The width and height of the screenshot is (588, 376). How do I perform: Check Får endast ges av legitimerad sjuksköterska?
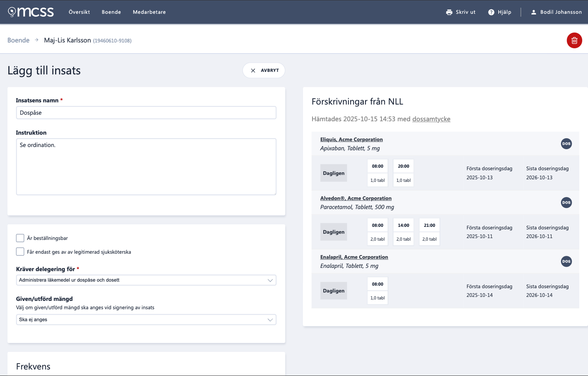click(20, 252)
